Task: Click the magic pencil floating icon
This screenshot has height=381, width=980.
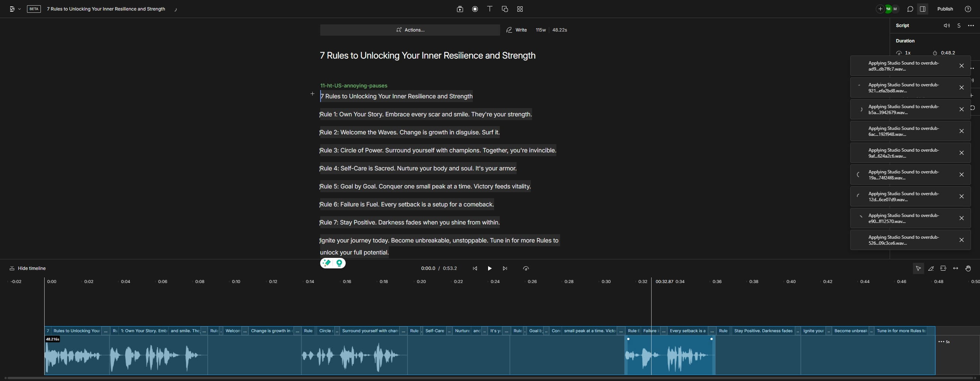Action: 327,263
